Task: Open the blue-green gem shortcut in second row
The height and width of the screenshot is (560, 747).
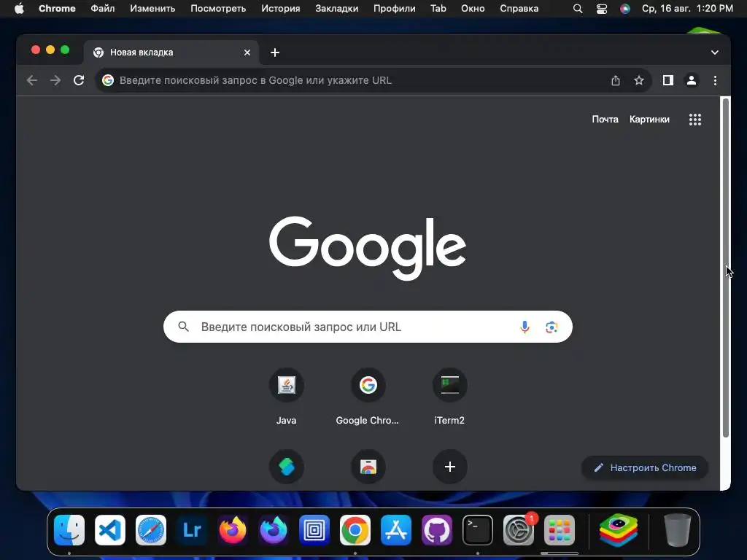Action: point(286,467)
